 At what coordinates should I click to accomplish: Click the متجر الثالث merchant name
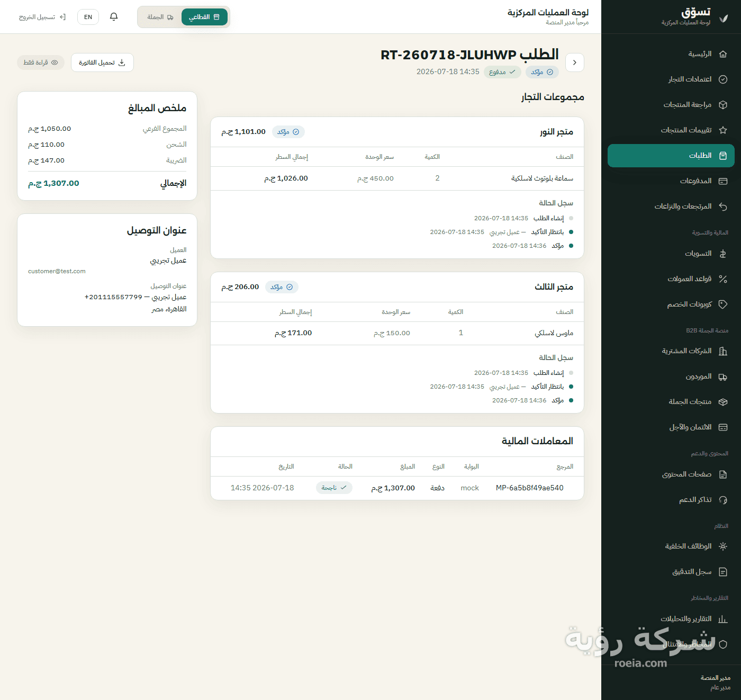tap(554, 287)
